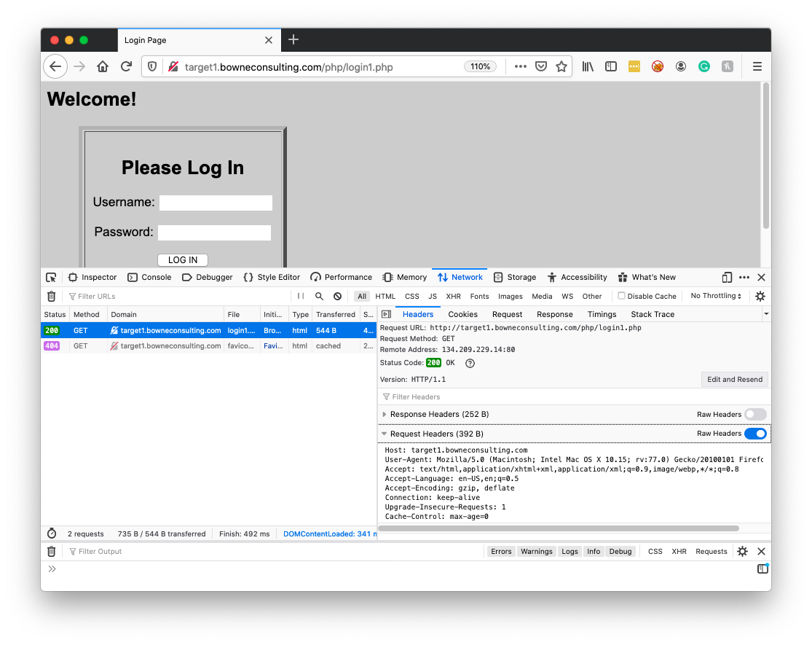Viewport: 812px width, 645px height.
Task: Pause network recording
Action: [x=300, y=297]
